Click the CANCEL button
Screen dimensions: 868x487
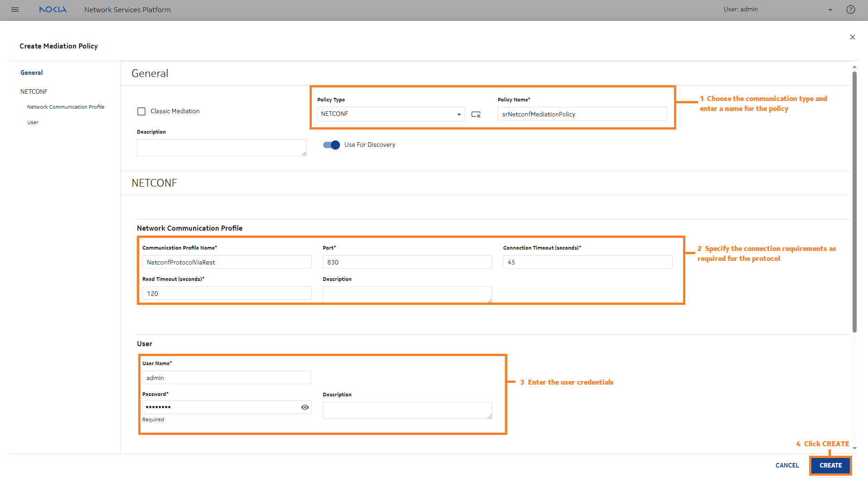tap(787, 465)
